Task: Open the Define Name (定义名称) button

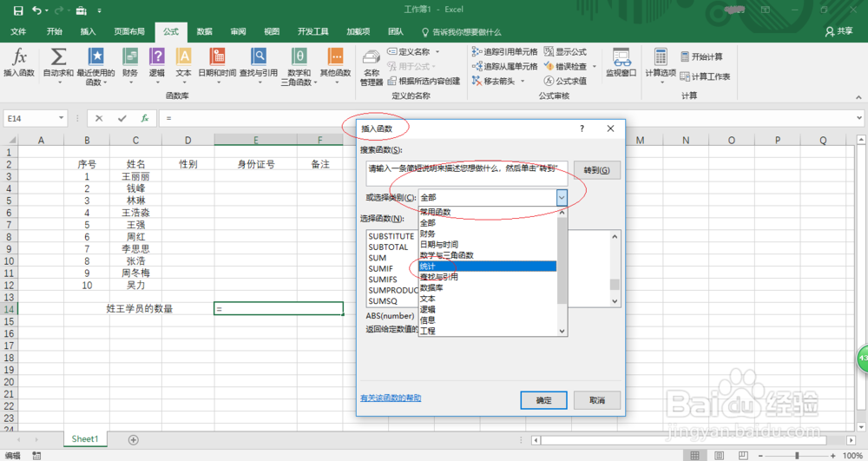Action: click(409, 51)
